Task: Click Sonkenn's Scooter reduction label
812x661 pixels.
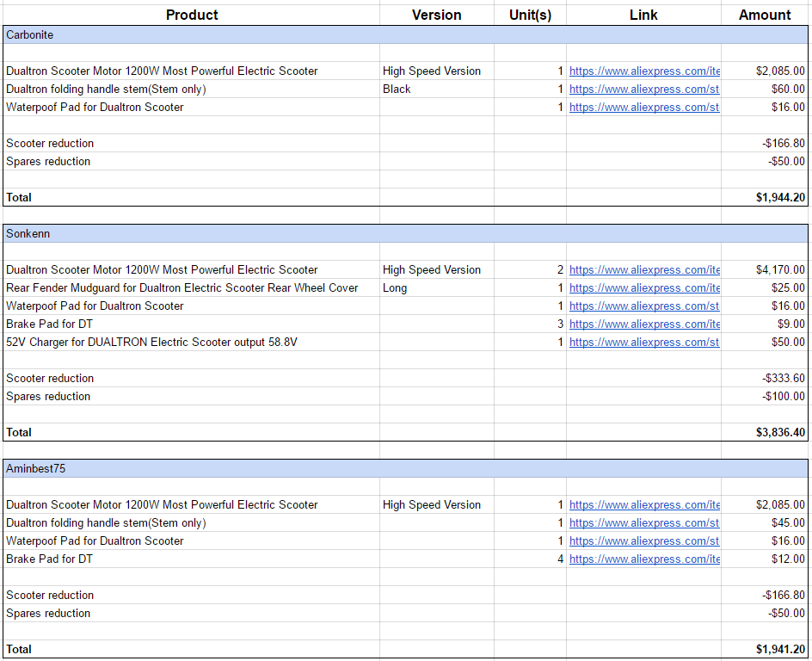Action: tap(50, 378)
